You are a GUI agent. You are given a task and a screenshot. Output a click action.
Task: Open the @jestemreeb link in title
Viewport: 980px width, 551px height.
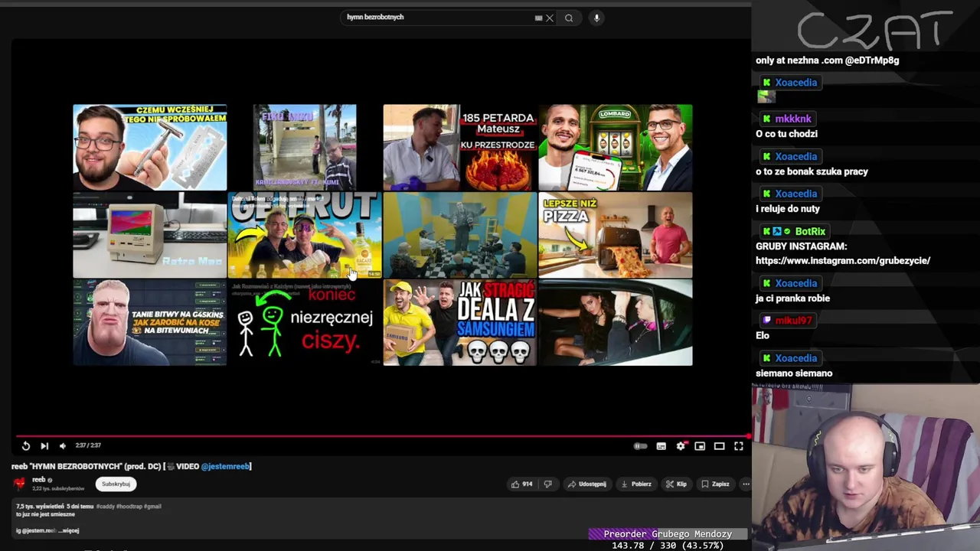pyautogui.click(x=225, y=466)
